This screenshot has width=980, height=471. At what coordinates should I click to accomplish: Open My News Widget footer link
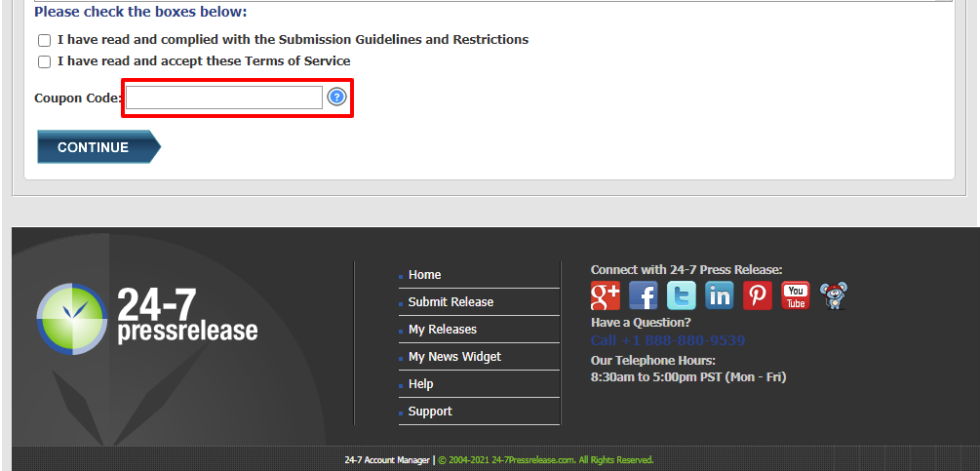pyautogui.click(x=454, y=357)
